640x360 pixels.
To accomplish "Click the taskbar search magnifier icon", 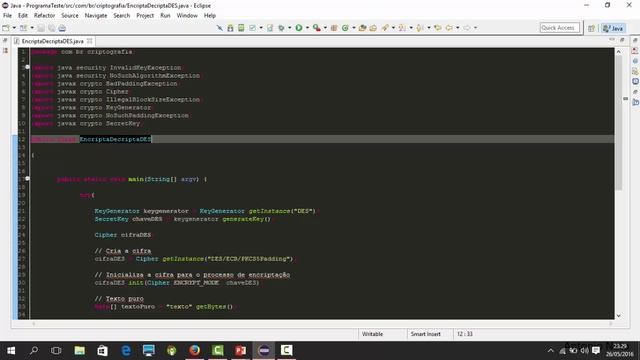I will tap(34, 350).
